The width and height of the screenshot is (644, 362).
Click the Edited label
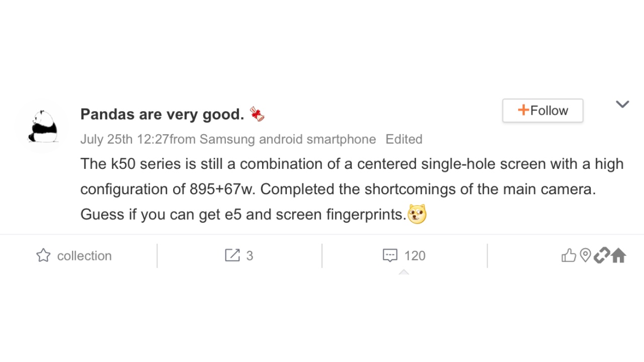coord(404,139)
